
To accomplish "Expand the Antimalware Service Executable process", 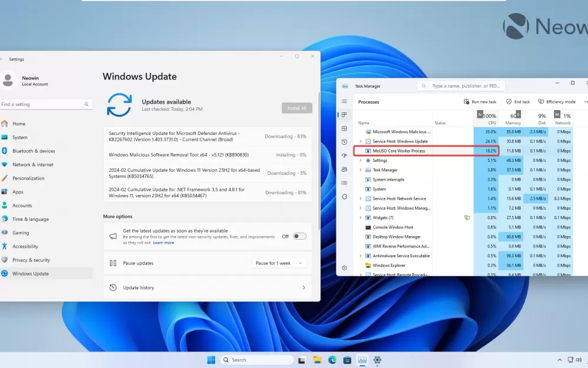I will pyautogui.click(x=360, y=256).
